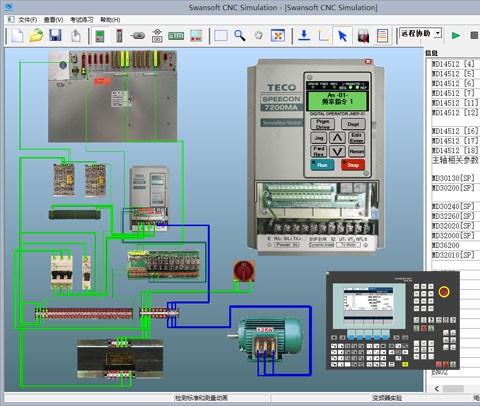The image size is (480, 406).
Task: Select the teal machine panel toolbar icon
Action: tap(196, 36)
